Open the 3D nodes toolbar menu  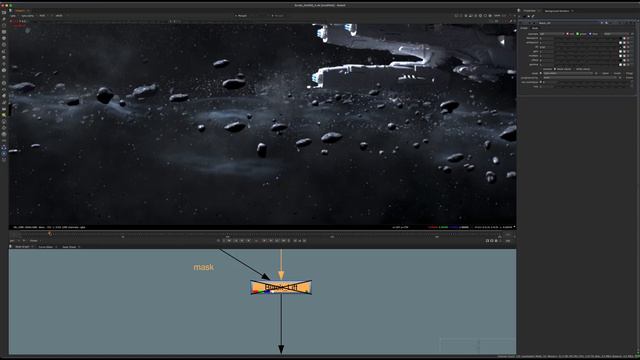(4, 70)
